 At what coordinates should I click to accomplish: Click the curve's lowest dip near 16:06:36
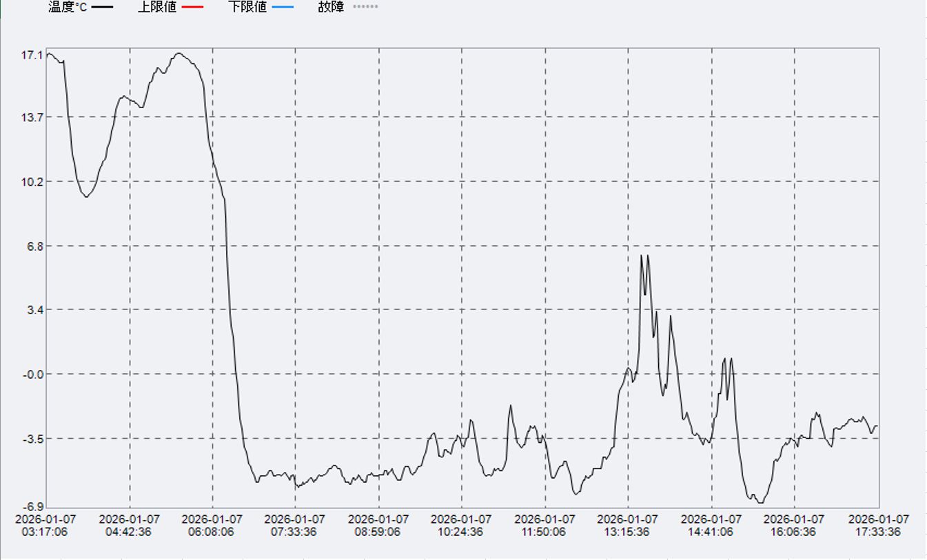(x=760, y=502)
